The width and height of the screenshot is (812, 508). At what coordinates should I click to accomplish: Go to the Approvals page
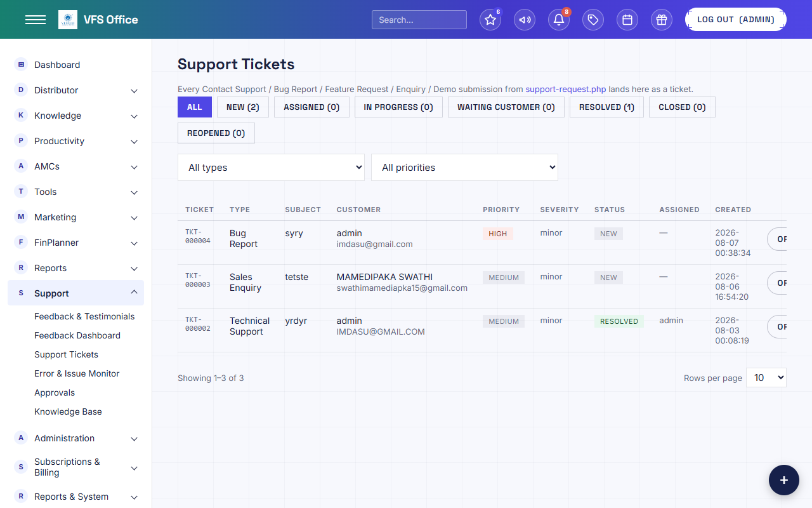(55, 392)
